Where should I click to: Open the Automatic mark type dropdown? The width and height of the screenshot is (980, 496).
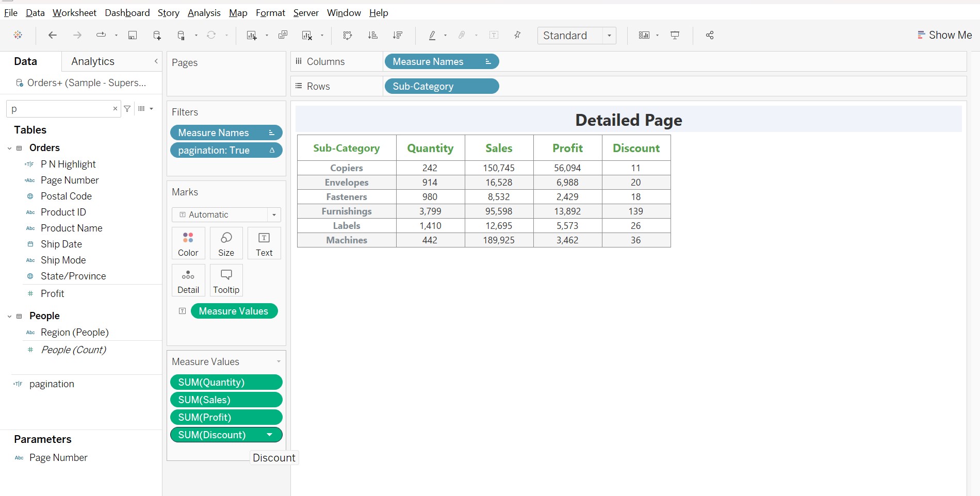(274, 214)
